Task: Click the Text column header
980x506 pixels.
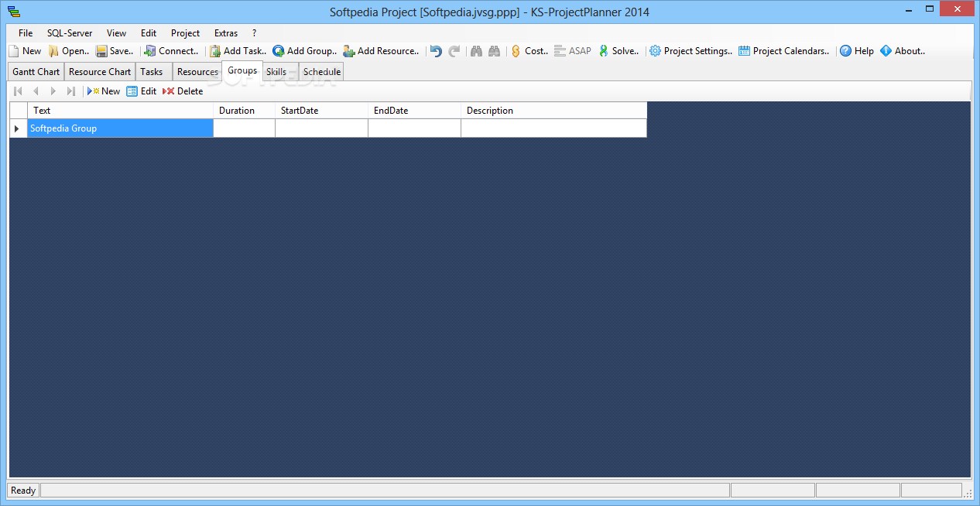Action: [x=120, y=111]
